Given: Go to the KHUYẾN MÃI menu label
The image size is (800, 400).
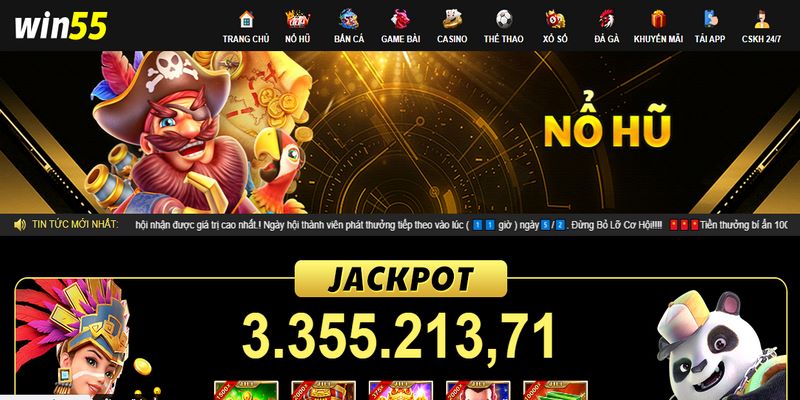Looking at the screenshot, I should (x=658, y=39).
